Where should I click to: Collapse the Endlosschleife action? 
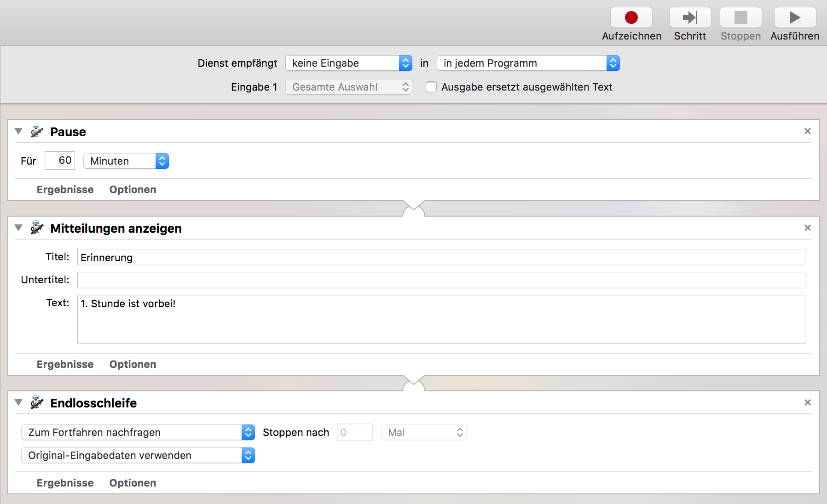click(18, 403)
